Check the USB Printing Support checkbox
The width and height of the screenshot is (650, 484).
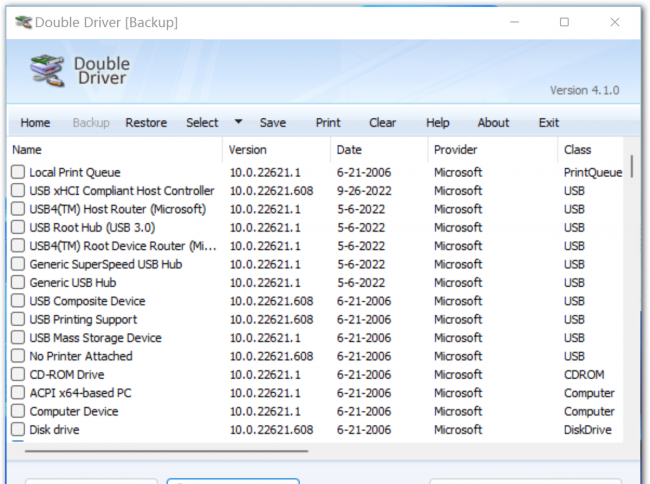click(x=18, y=319)
